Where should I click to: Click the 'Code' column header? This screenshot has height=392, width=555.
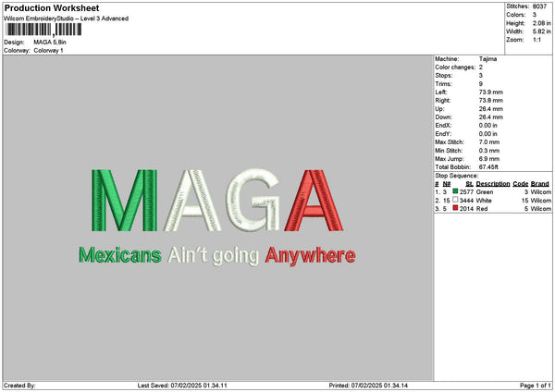click(x=520, y=184)
